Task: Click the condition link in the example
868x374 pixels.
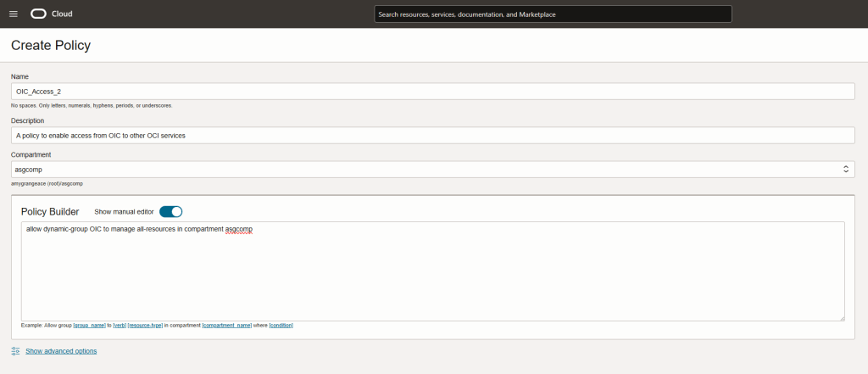Action: tap(281, 326)
